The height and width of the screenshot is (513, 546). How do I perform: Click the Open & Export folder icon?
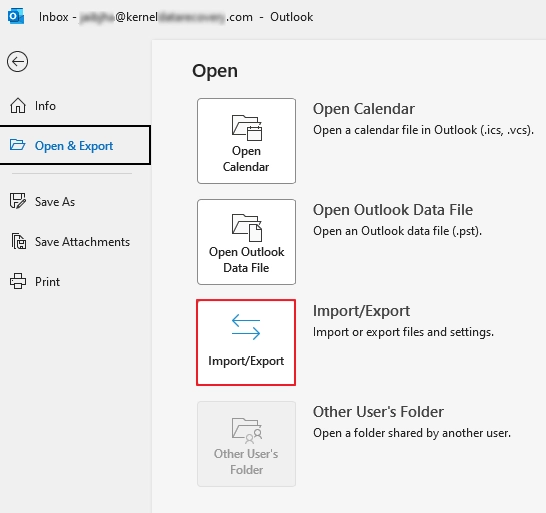17,145
